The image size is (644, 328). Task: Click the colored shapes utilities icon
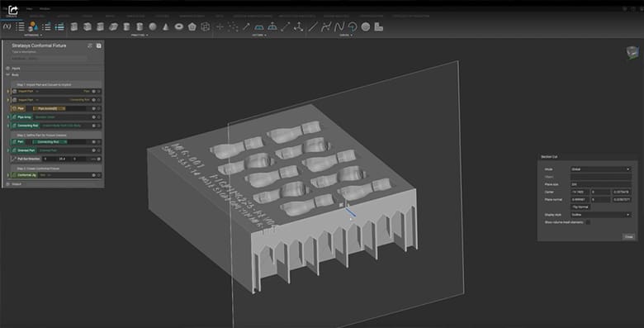click(33, 26)
